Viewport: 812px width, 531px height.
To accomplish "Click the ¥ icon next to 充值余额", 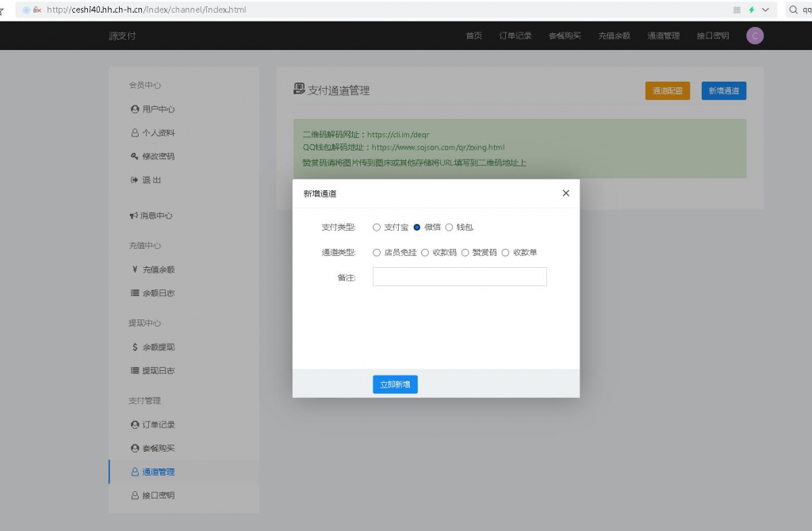I will tap(135, 269).
